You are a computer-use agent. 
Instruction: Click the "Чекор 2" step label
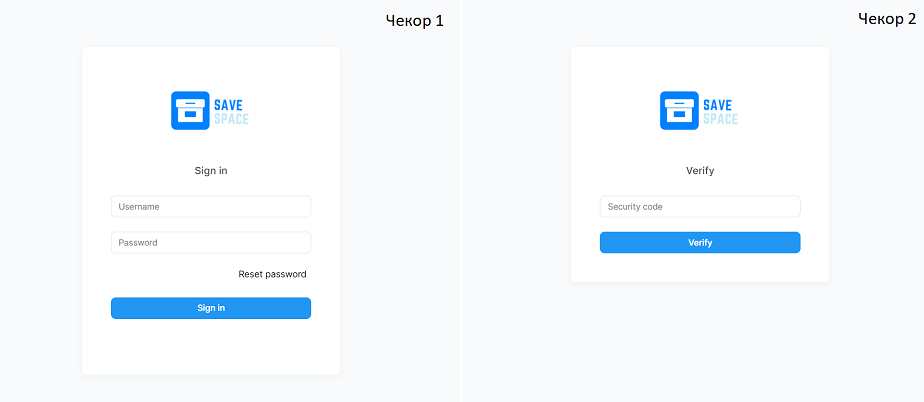[886, 19]
